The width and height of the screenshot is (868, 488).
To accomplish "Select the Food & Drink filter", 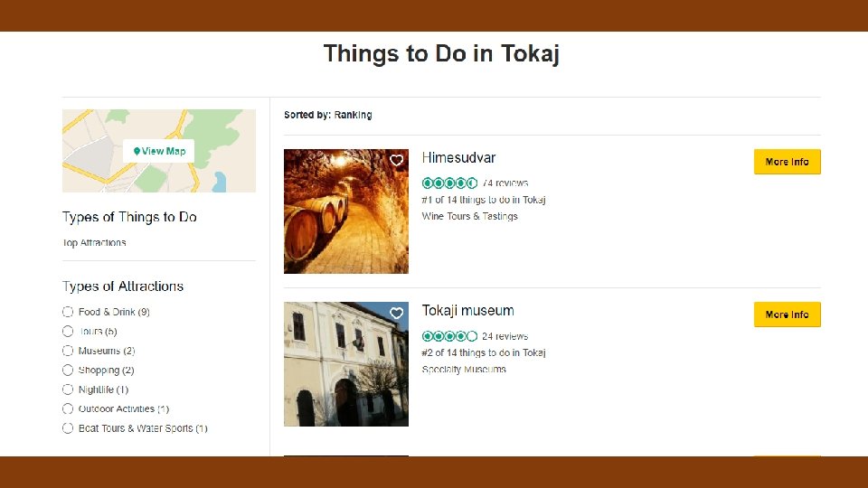I will (x=68, y=312).
